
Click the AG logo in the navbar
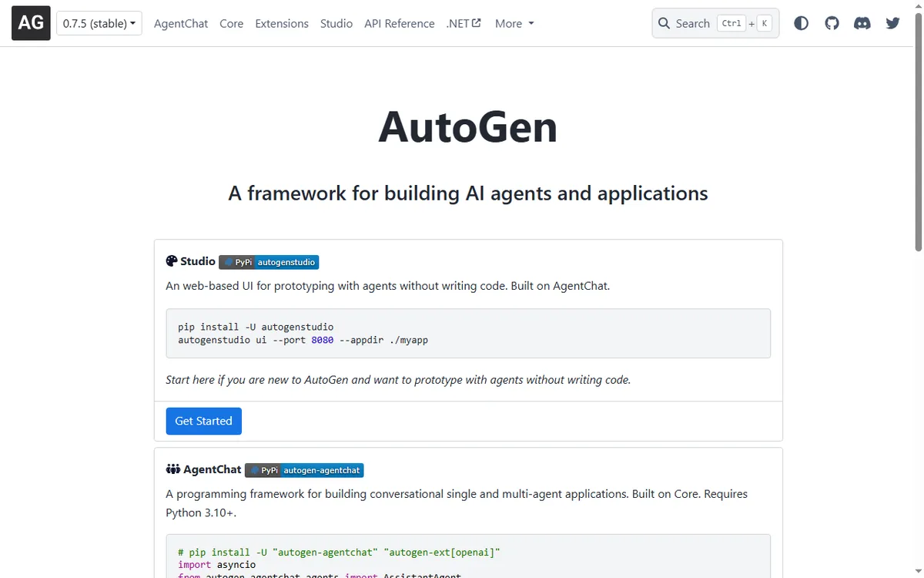31,23
